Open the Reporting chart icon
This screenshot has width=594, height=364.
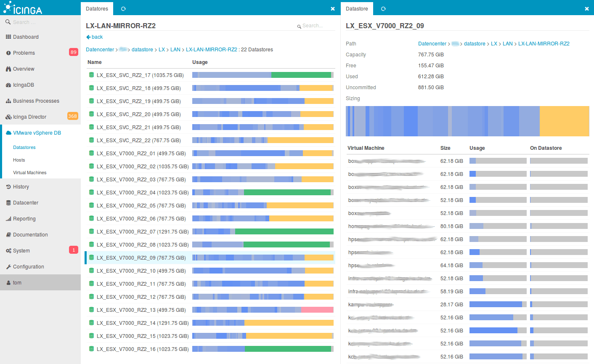[8, 219]
